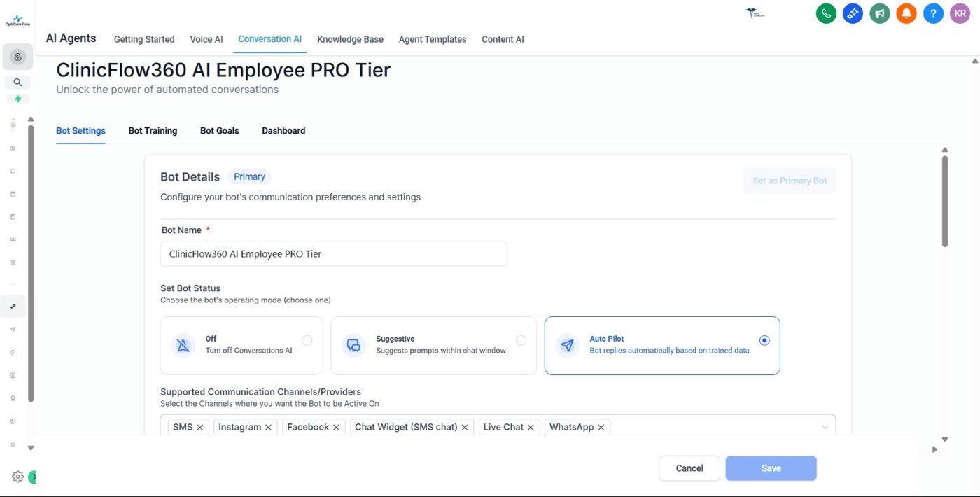Click the green lightning quick actions icon

click(17, 99)
